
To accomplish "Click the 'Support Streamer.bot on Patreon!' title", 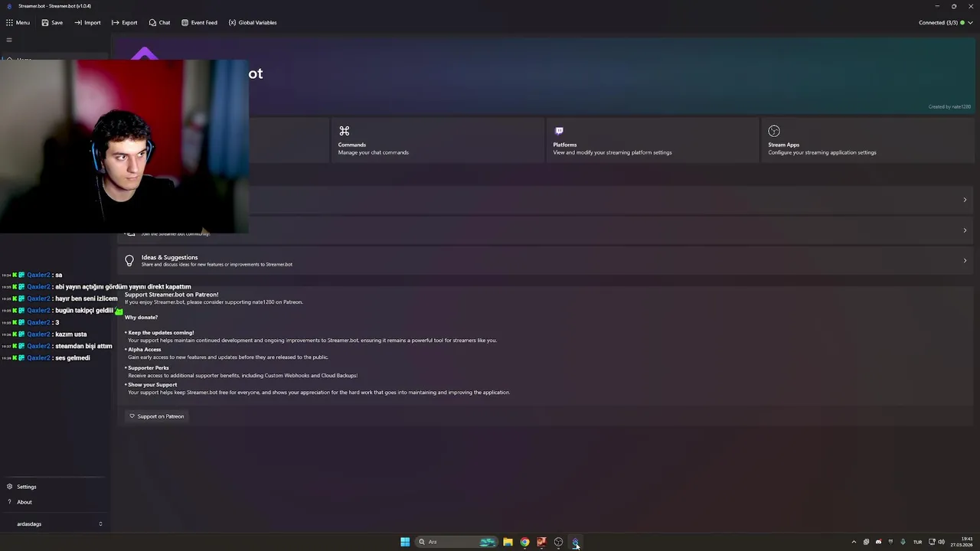I will [x=171, y=295].
